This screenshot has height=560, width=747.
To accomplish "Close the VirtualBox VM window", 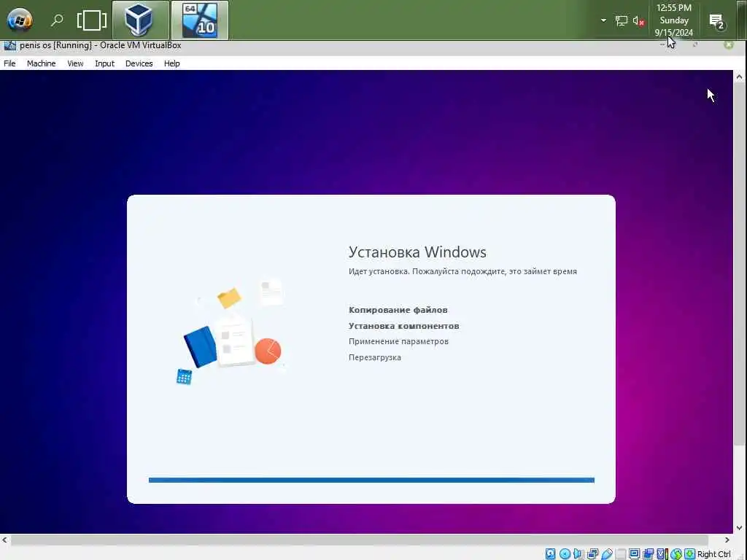I will (x=729, y=44).
